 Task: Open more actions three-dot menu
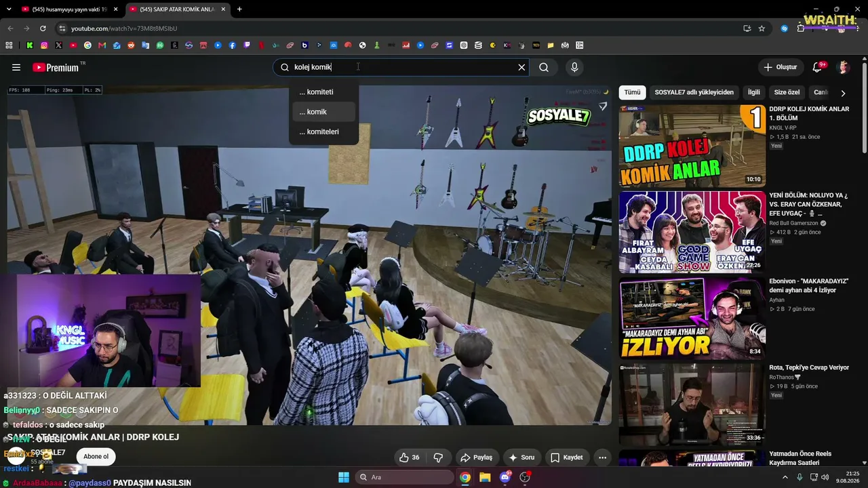[x=602, y=457]
